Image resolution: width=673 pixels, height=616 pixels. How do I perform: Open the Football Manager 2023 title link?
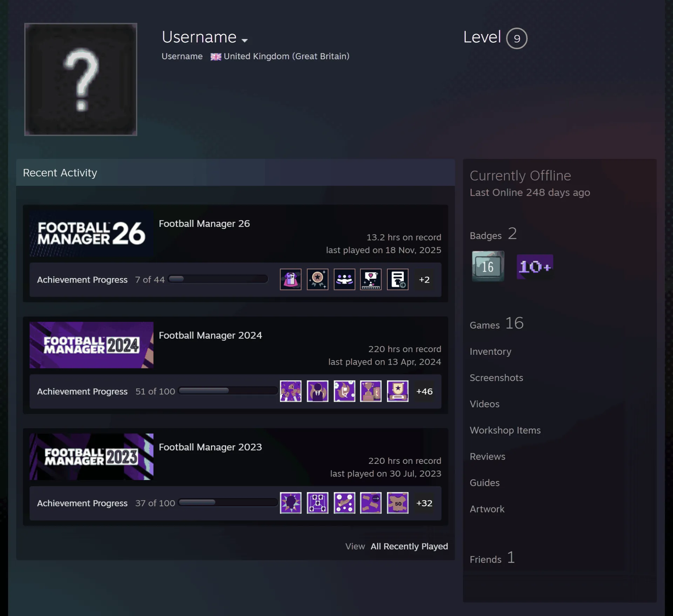point(210,447)
